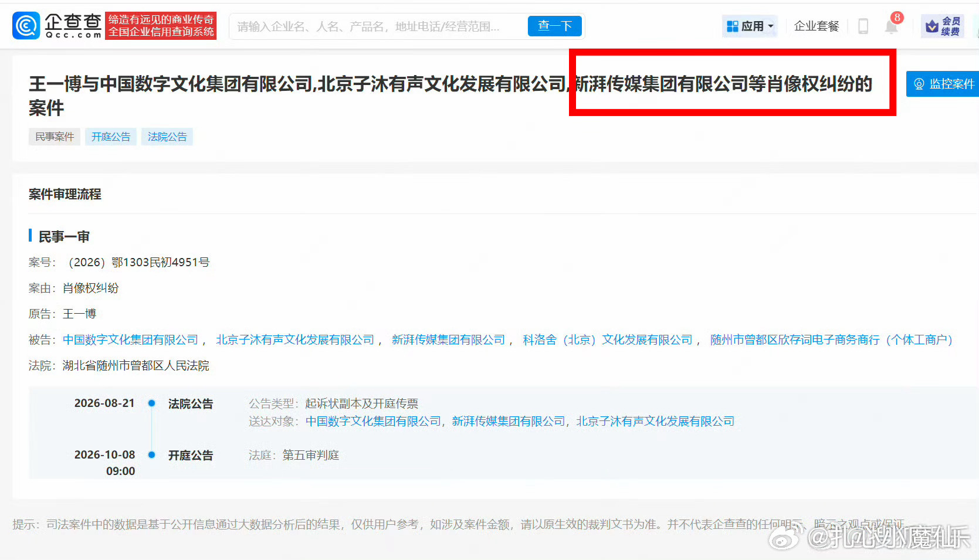The image size is (979, 560).
Task: Click the 会员续费 membership crown button
Action: (943, 26)
